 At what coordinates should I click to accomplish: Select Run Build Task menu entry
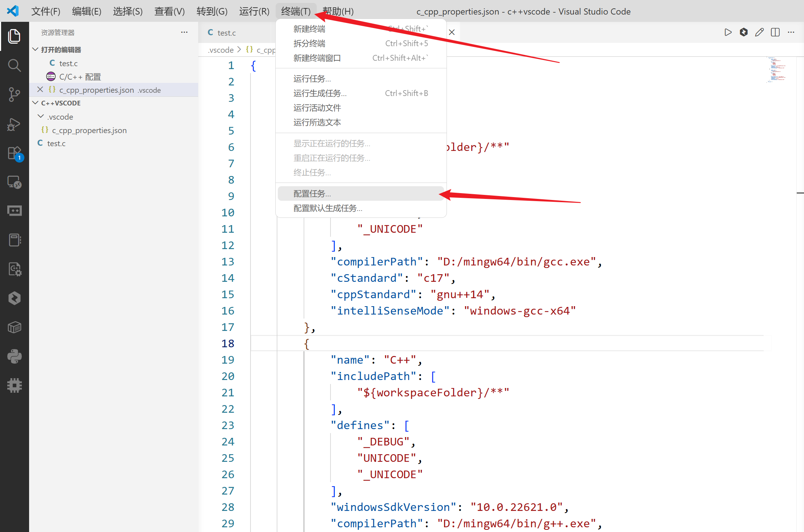coord(361,93)
